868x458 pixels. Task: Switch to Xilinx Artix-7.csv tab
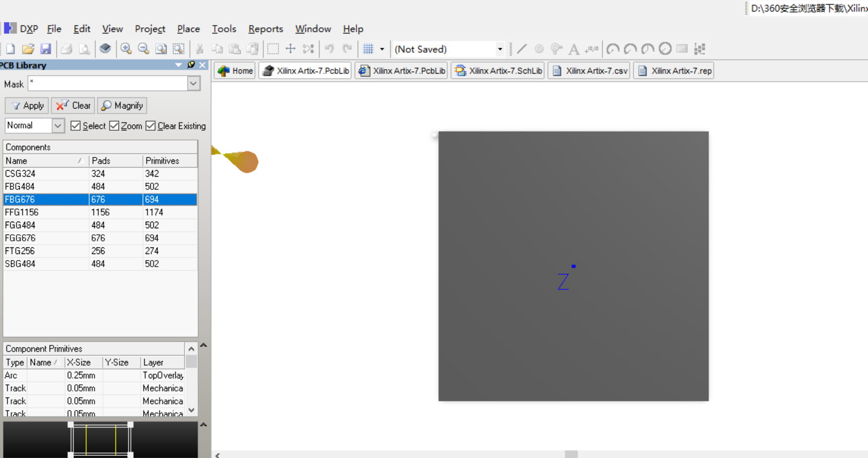click(x=589, y=71)
